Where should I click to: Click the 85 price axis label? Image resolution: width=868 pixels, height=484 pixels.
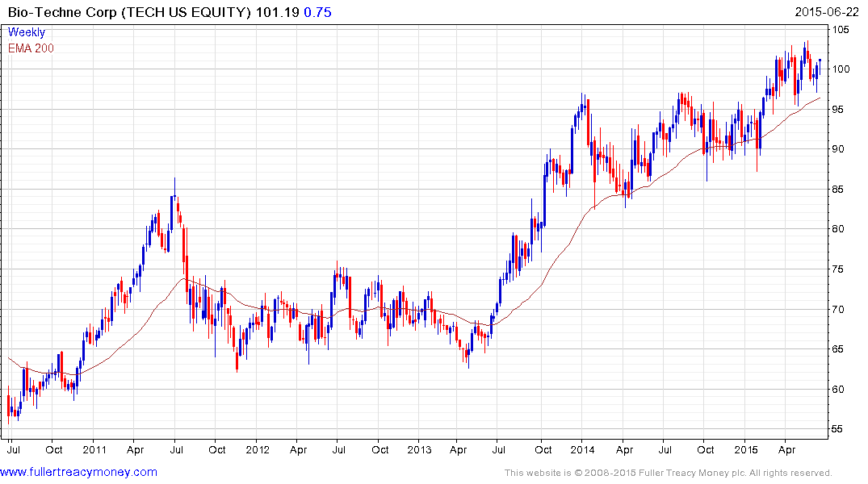[838, 190]
